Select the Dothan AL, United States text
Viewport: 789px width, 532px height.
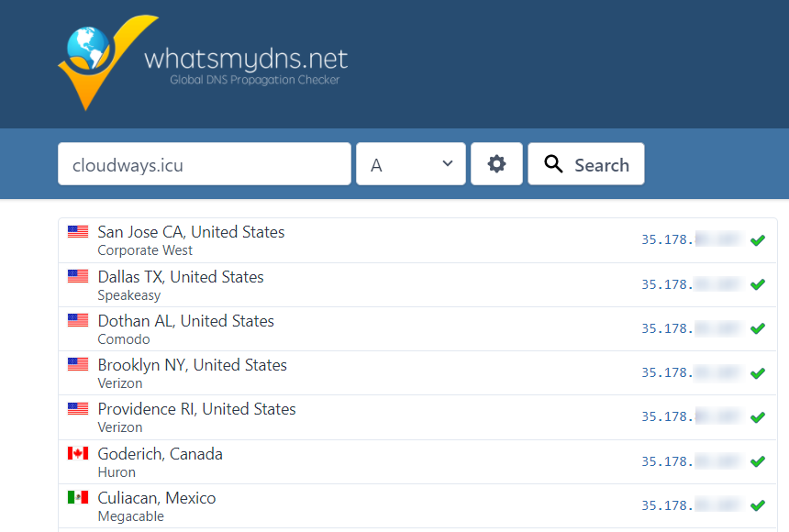click(185, 321)
